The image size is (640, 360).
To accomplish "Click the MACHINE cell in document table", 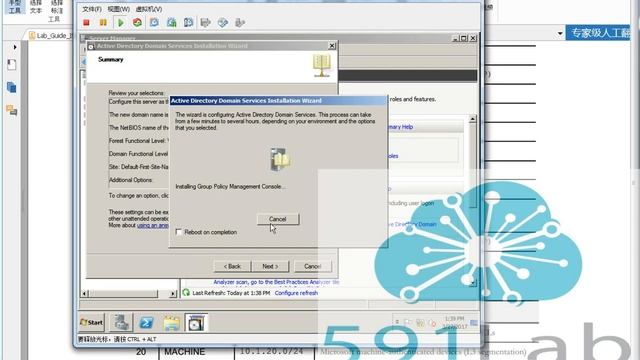I will point(184,352).
